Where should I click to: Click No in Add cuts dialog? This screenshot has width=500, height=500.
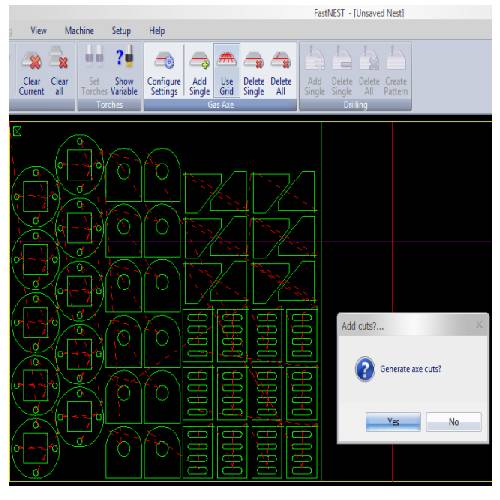(x=454, y=422)
